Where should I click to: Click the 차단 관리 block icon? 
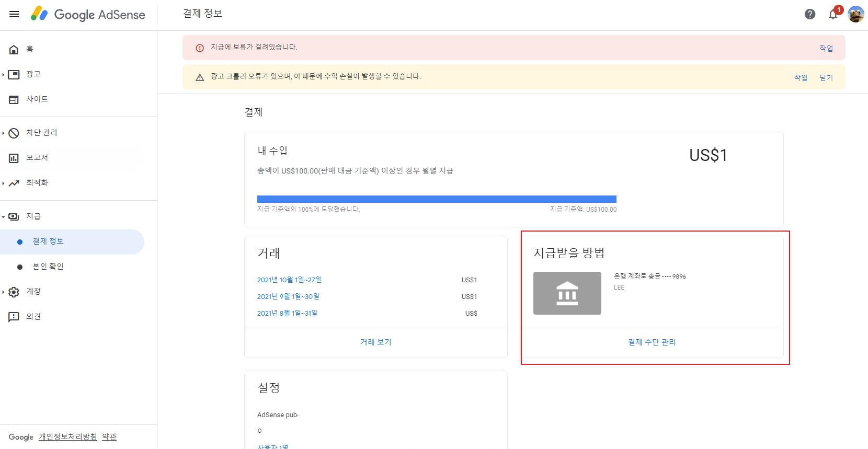14,133
